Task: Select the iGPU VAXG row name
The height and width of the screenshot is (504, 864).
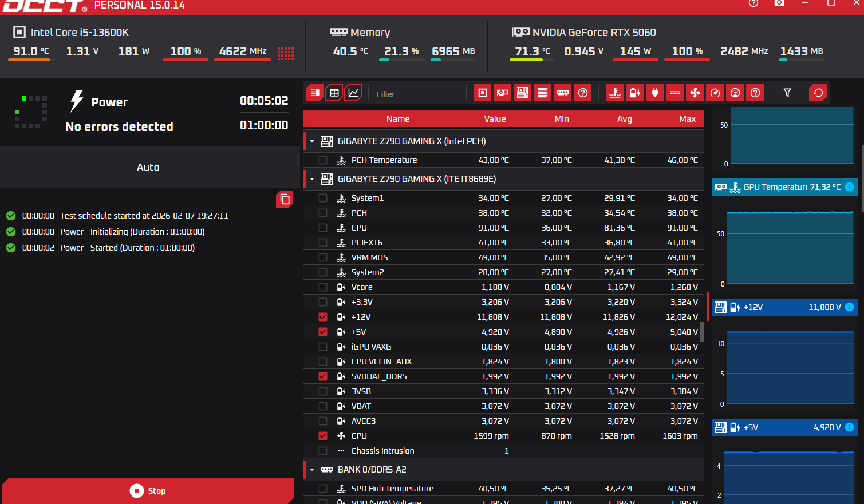Action: pyautogui.click(x=371, y=347)
